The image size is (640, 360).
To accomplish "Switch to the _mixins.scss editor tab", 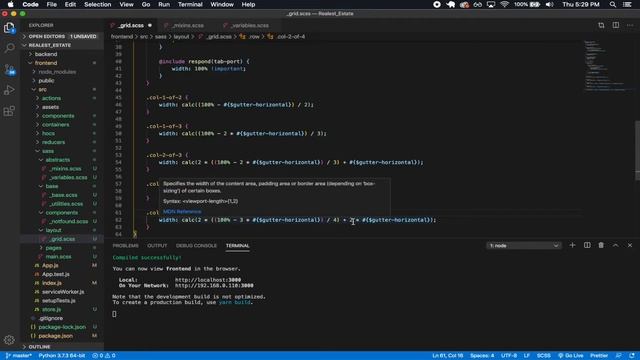I will 188,25.
